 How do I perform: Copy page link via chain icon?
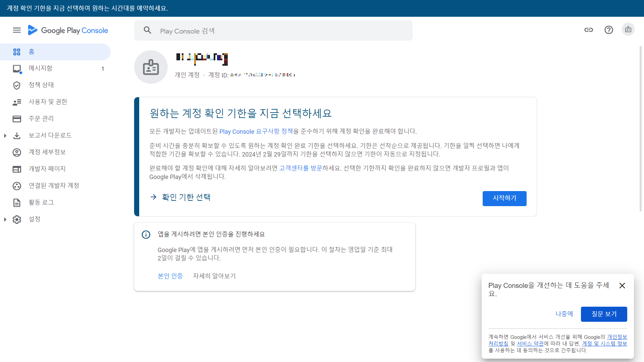click(589, 30)
